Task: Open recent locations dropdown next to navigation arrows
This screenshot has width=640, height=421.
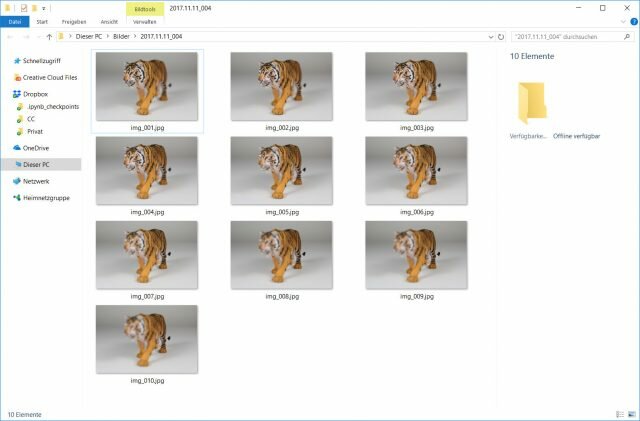Action: coord(36,36)
